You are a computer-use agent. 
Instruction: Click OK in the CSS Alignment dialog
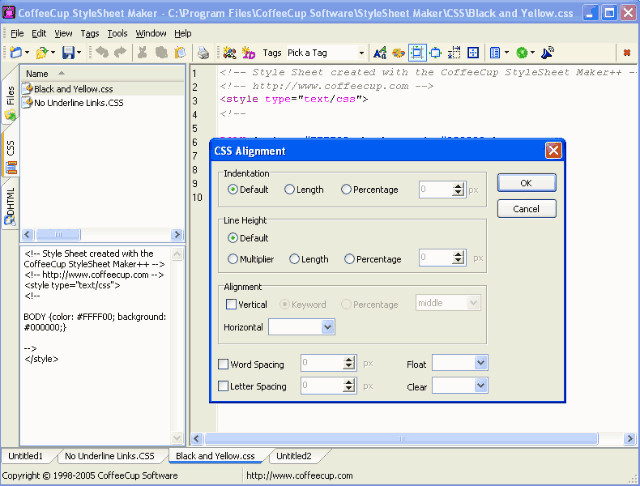click(x=526, y=183)
